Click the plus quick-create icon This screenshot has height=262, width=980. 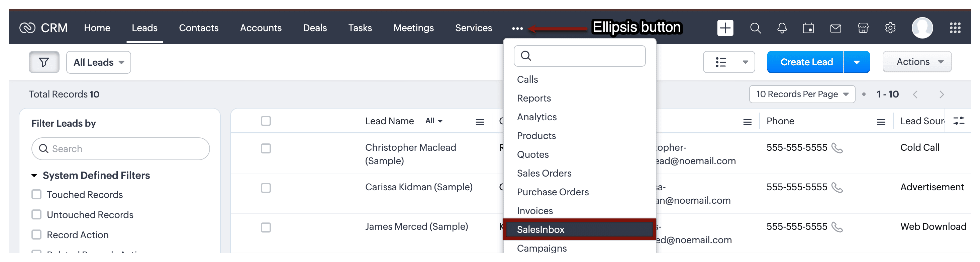725,28
